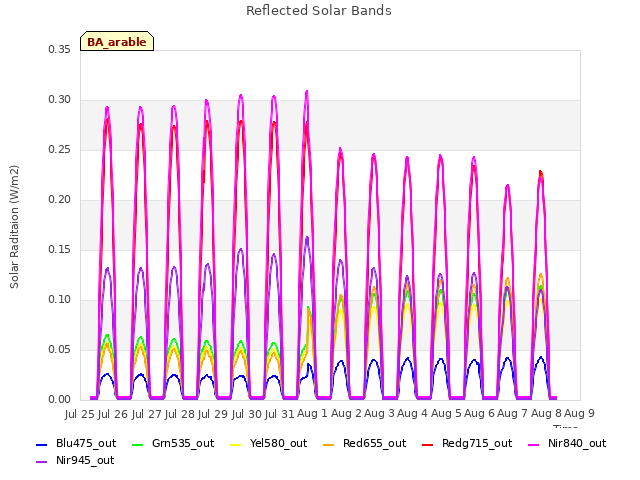Click the Jul 25 x-axis date label
The height and width of the screenshot is (480, 640).
pos(80,414)
